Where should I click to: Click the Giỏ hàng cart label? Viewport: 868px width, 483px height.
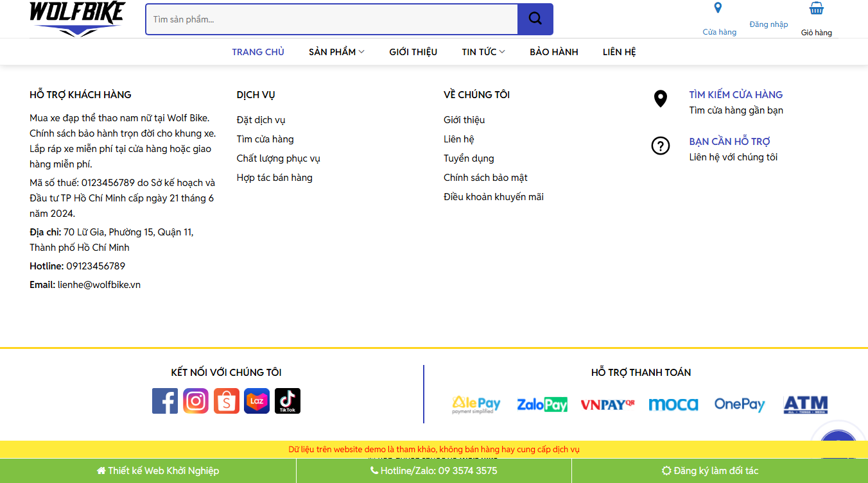point(817,33)
